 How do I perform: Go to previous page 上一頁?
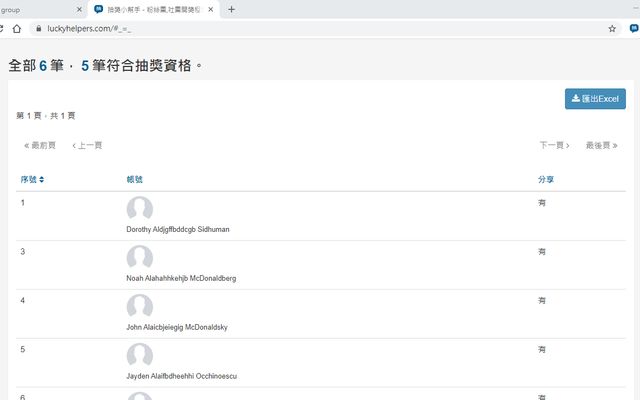click(87, 145)
